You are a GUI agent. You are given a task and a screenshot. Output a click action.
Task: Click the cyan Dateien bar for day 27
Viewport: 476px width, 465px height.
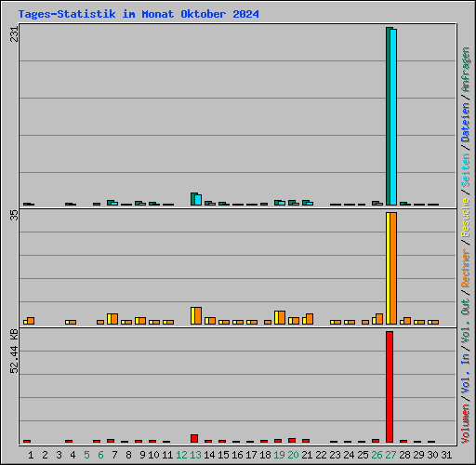[x=393, y=117]
